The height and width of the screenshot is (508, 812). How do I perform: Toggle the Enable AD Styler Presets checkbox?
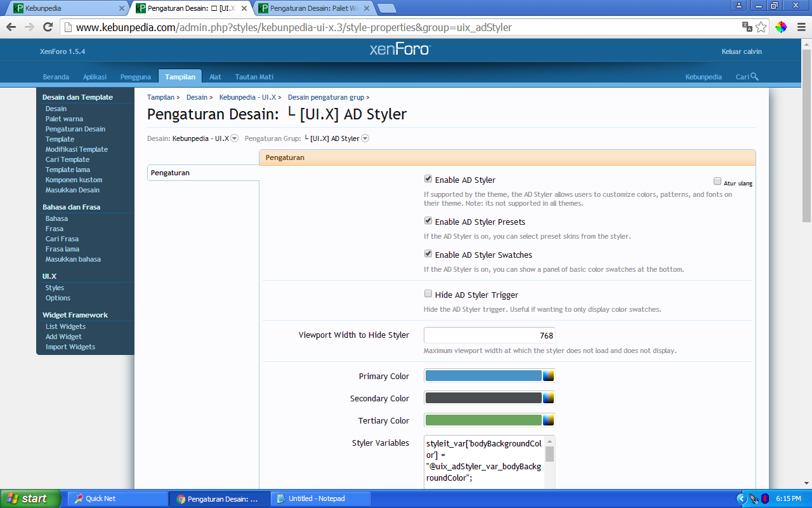click(428, 221)
